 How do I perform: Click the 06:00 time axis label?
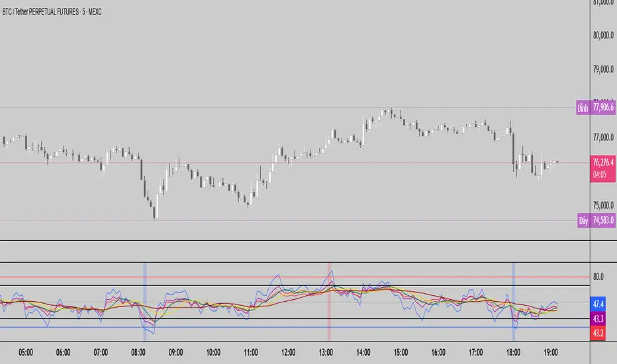tap(64, 353)
